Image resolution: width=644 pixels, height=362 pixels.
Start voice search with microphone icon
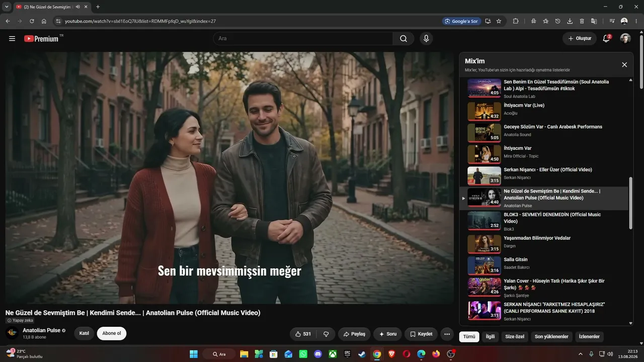426,39
